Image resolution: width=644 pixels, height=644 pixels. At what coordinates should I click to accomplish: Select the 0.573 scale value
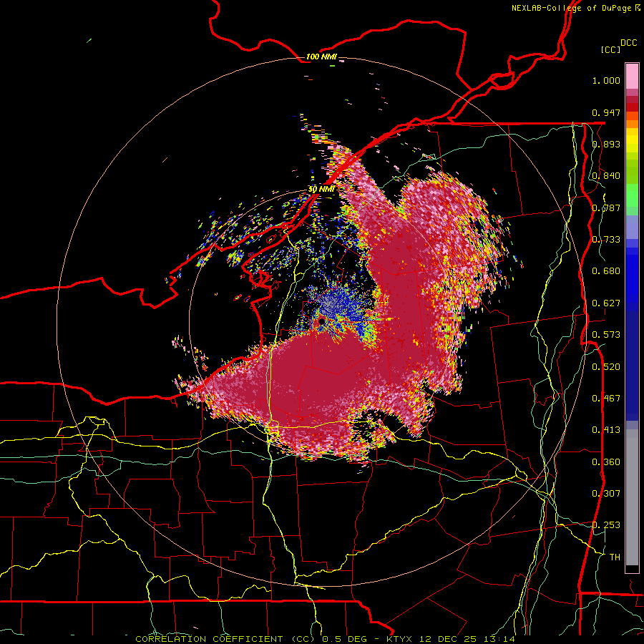[x=606, y=335]
